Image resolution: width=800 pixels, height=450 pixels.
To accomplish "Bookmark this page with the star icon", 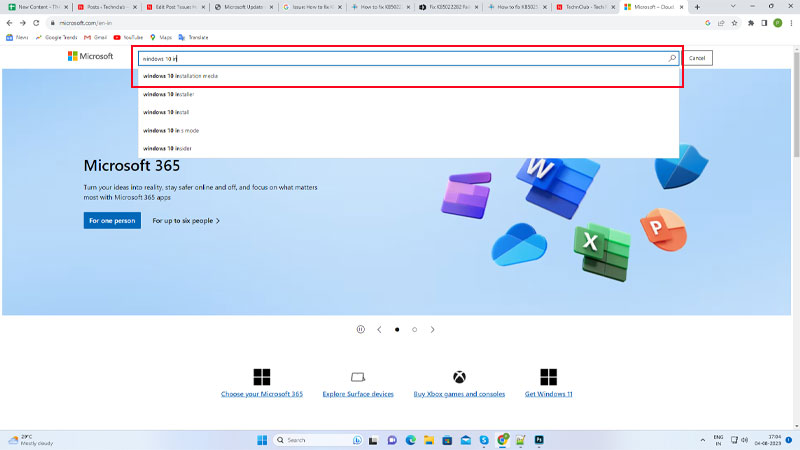I will (735, 23).
